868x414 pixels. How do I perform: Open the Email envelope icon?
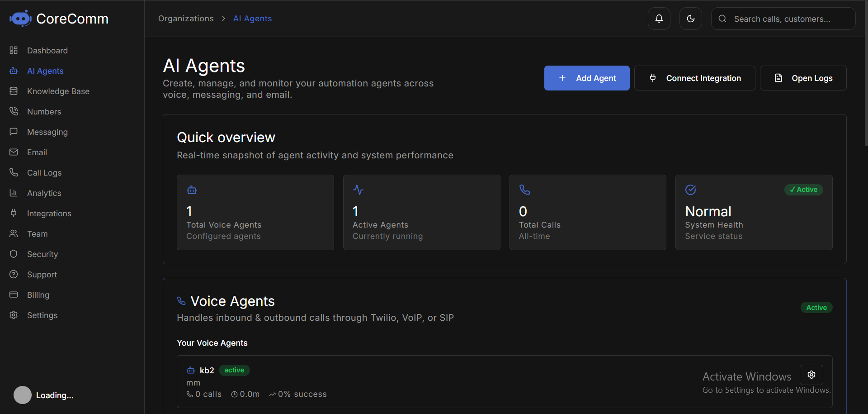(x=14, y=152)
